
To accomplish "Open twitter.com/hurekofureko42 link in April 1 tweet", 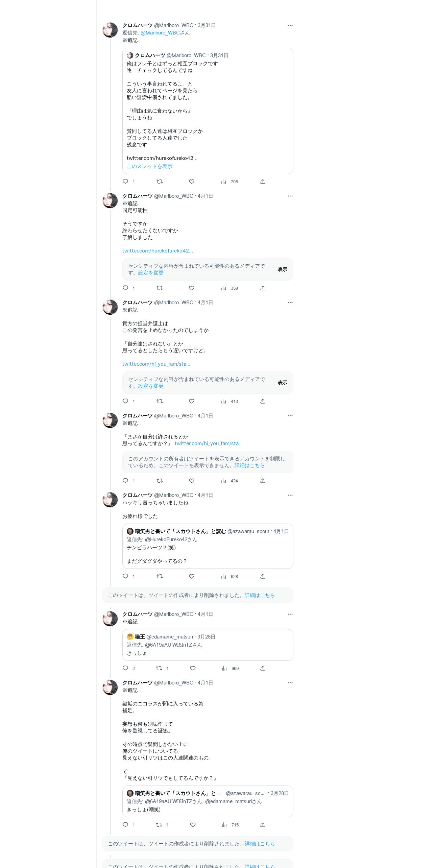I will pyautogui.click(x=158, y=251).
